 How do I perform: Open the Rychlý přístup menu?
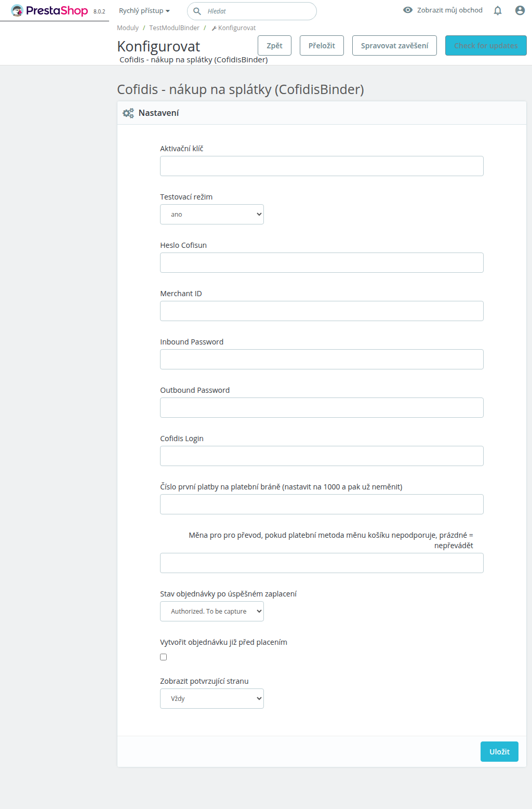click(x=144, y=11)
